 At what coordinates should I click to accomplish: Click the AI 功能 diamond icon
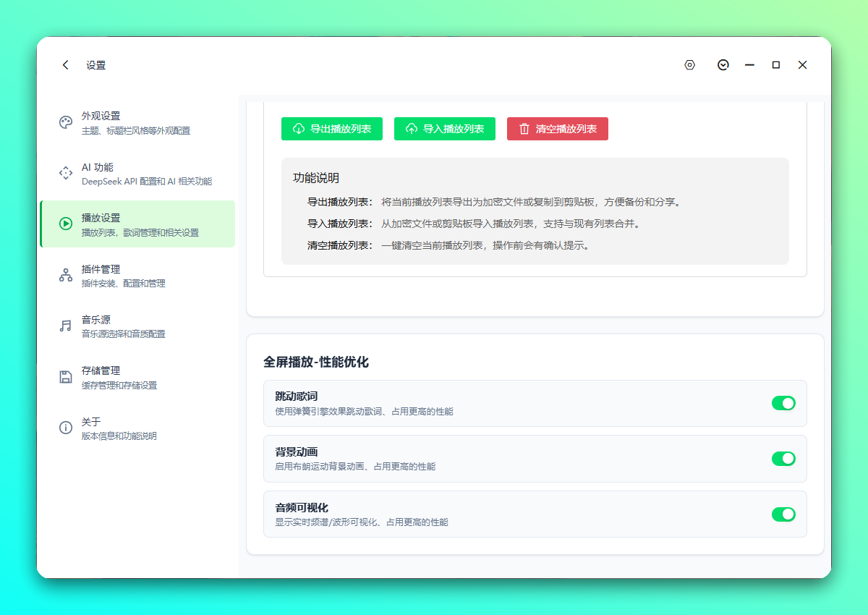click(x=66, y=173)
